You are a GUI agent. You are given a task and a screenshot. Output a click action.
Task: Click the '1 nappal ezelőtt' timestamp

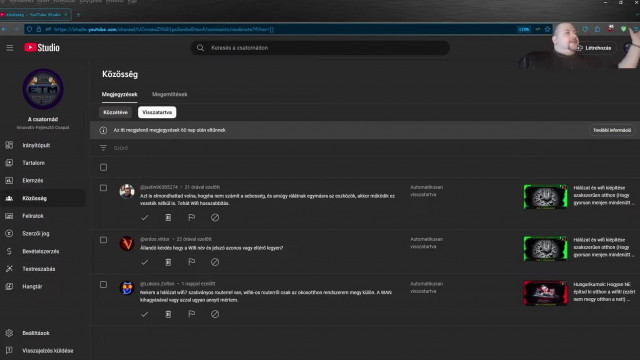pos(198,284)
